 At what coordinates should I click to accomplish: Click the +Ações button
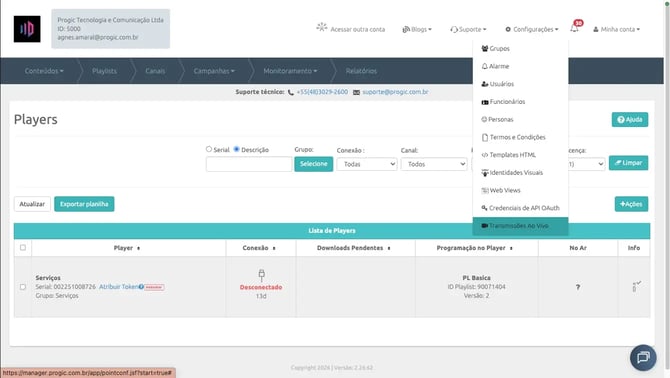tap(631, 204)
